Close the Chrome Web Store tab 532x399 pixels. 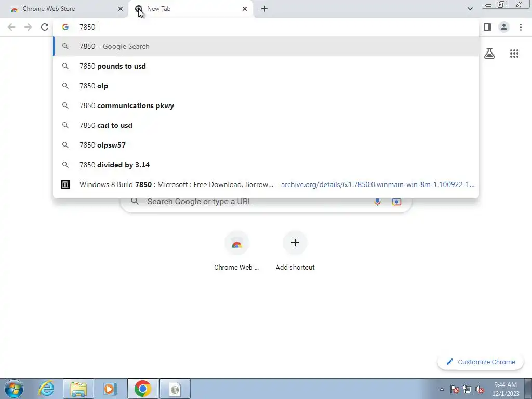click(121, 9)
